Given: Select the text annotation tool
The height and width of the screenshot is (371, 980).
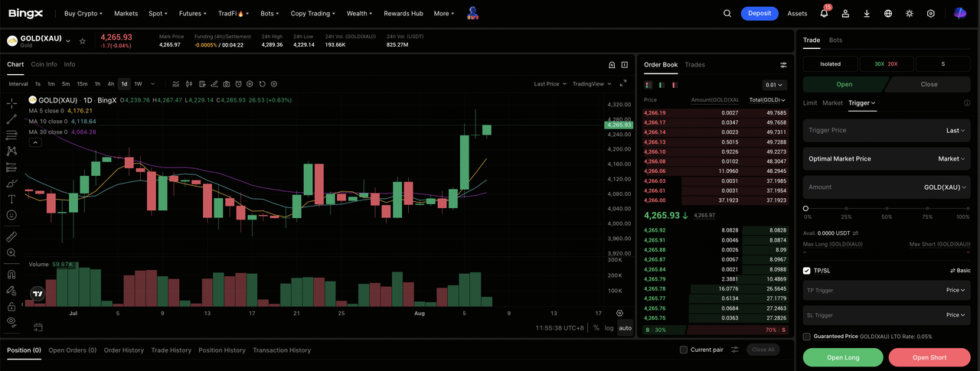Looking at the screenshot, I should [11, 199].
